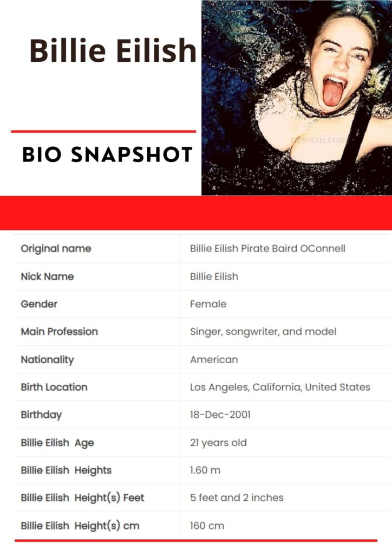Image resolution: width=392 pixels, height=555 pixels.
Task: Click the "BIO SNAPSHOT" heading text
Action: pyautogui.click(x=107, y=156)
